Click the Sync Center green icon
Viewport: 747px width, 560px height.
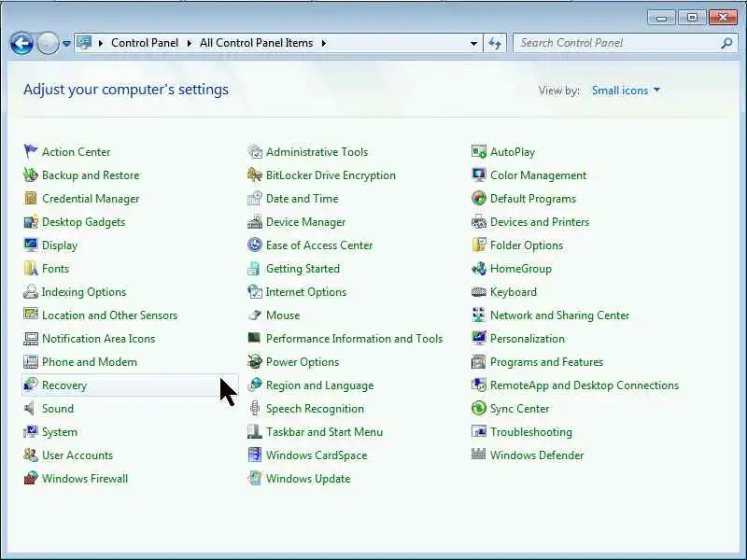pyautogui.click(x=479, y=408)
